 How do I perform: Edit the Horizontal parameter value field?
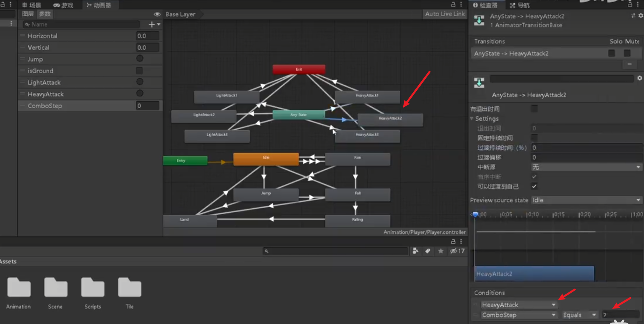tap(148, 36)
